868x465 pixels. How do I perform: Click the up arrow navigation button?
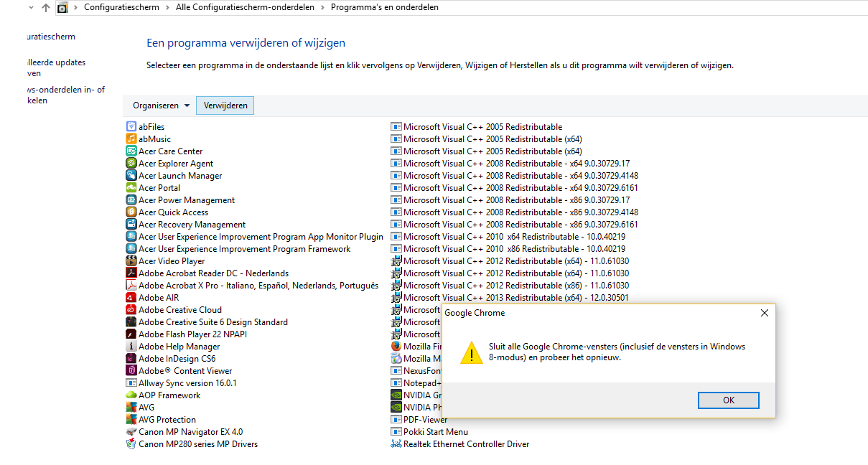pyautogui.click(x=46, y=7)
